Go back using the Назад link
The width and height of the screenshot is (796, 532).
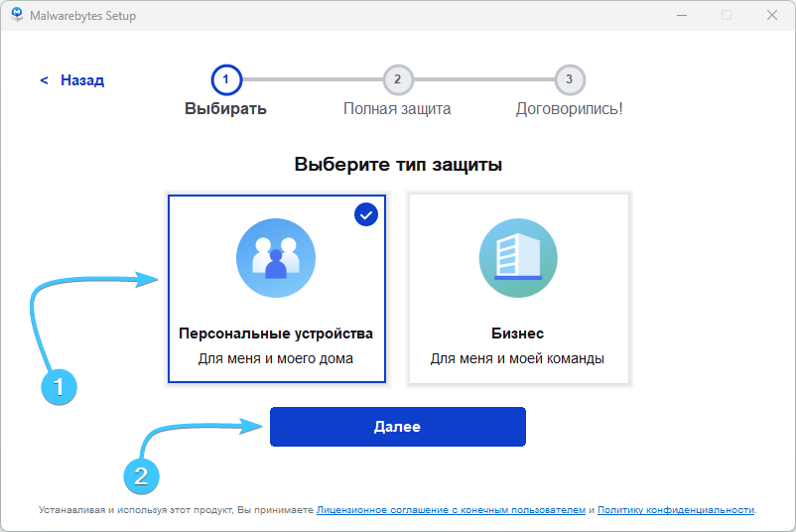click(81, 80)
